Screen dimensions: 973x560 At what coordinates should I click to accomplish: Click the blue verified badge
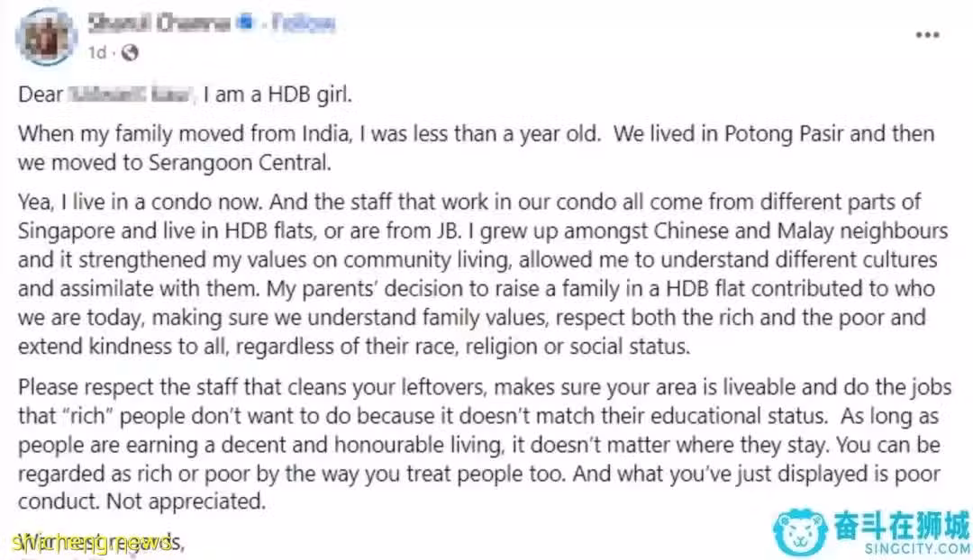tap(247, 23)
